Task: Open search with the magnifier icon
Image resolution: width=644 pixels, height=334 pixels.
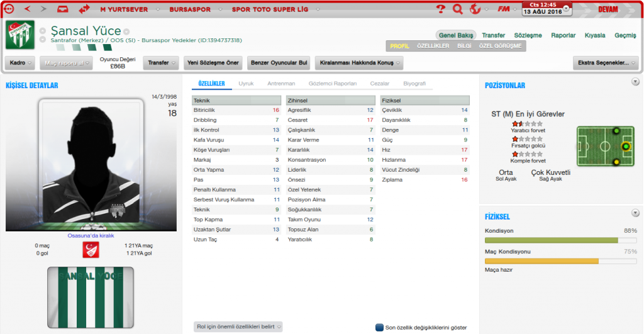Action: click(x=458, y=9)
